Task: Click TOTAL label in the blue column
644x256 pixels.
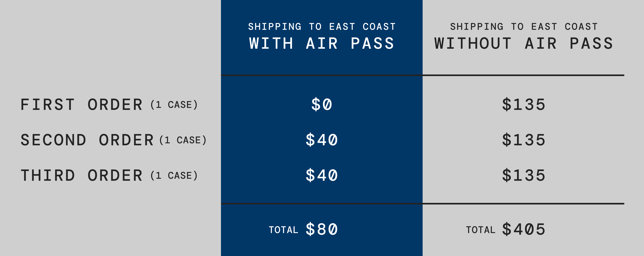Action: pyautogui.click(x=284, y=230)
